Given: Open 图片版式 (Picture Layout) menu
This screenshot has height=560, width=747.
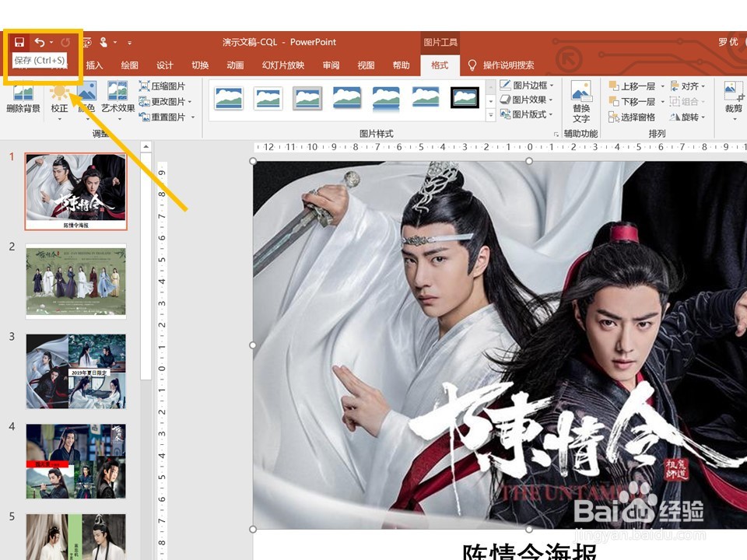Looking at the screenshot, I should point(527,114).
